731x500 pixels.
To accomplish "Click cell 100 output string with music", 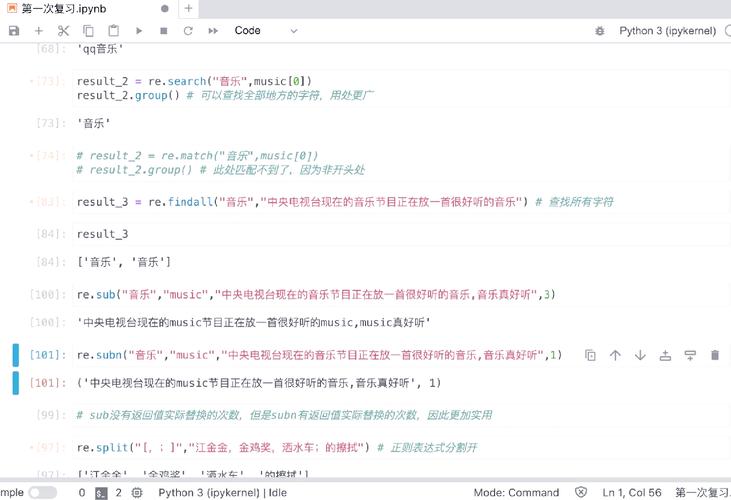I will (254, 322).
